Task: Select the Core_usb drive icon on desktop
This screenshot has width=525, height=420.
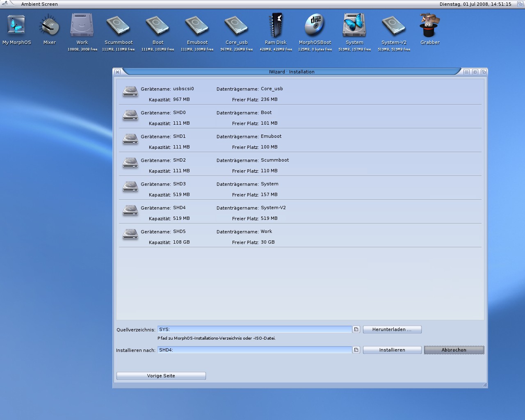Action: pyautogui.click(x=236, y=25)
